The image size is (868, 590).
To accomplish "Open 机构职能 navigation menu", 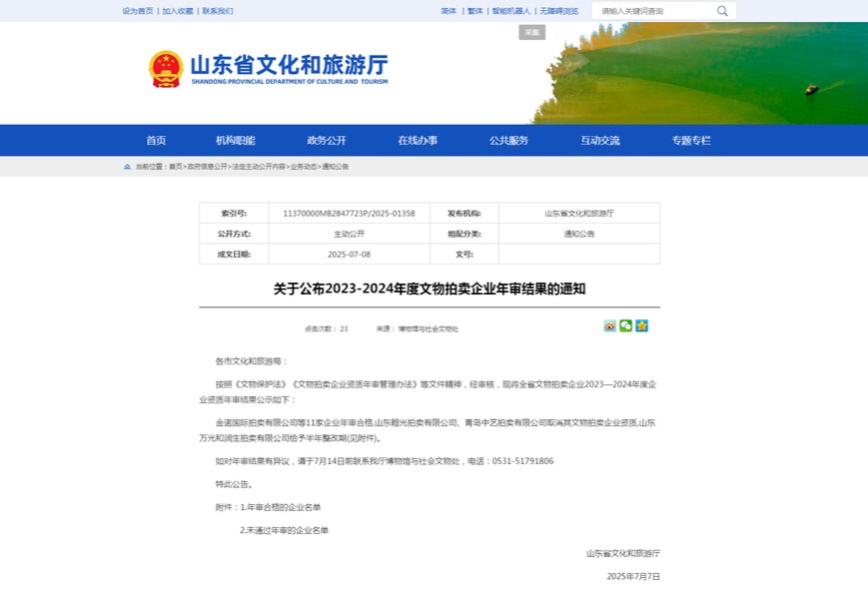I will pos(236,141).
